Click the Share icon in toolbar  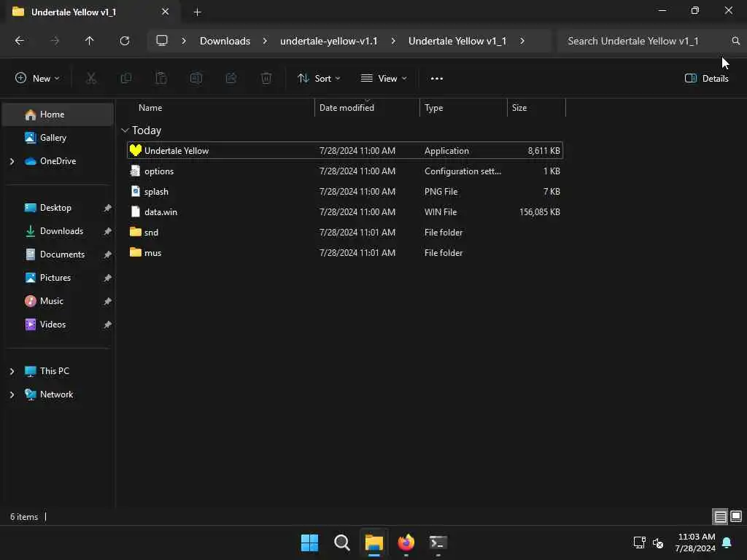(231, 79)
